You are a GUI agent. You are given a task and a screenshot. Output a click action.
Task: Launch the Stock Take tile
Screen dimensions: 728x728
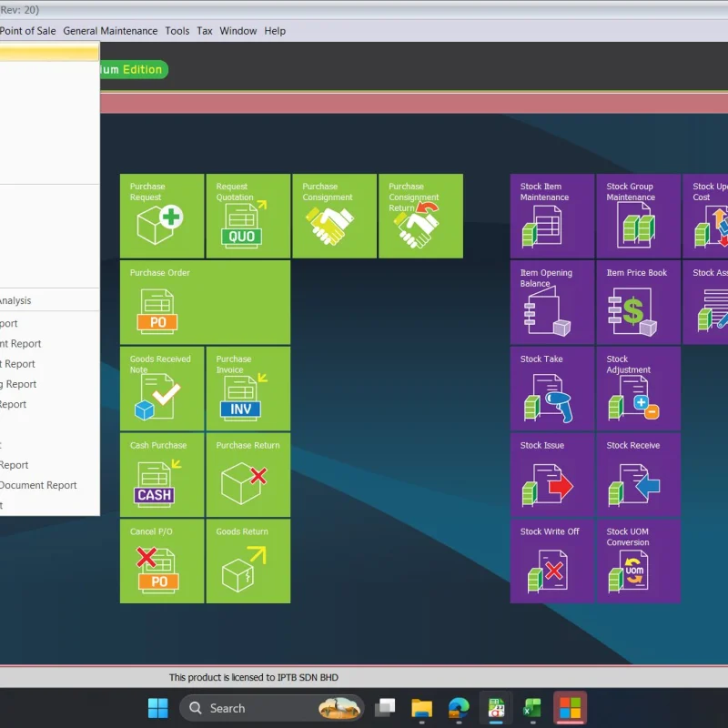[x=551, y=389]
